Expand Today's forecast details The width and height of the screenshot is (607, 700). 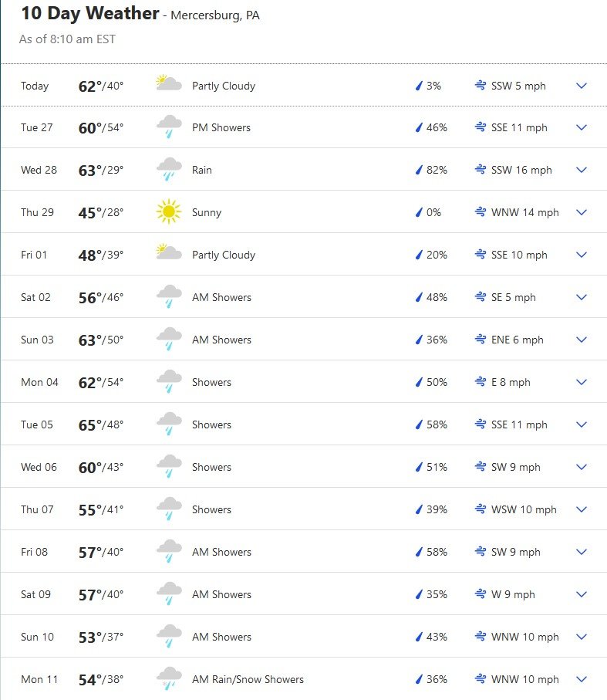coord(582,86)
